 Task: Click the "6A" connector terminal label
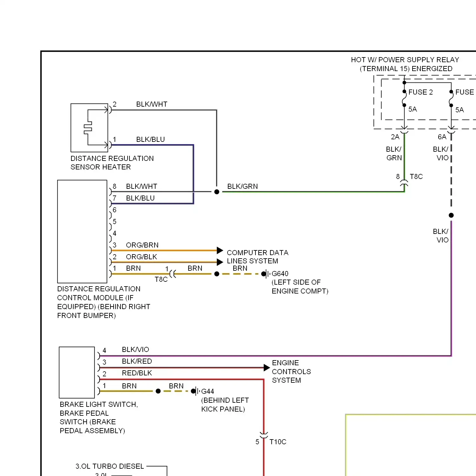click(442, 137)
